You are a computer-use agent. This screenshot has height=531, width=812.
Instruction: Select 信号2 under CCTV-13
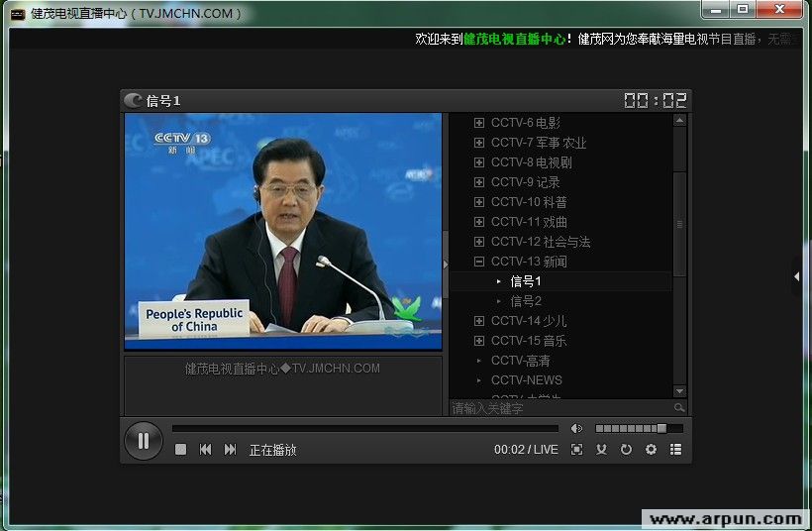click(x=526, y=301)
